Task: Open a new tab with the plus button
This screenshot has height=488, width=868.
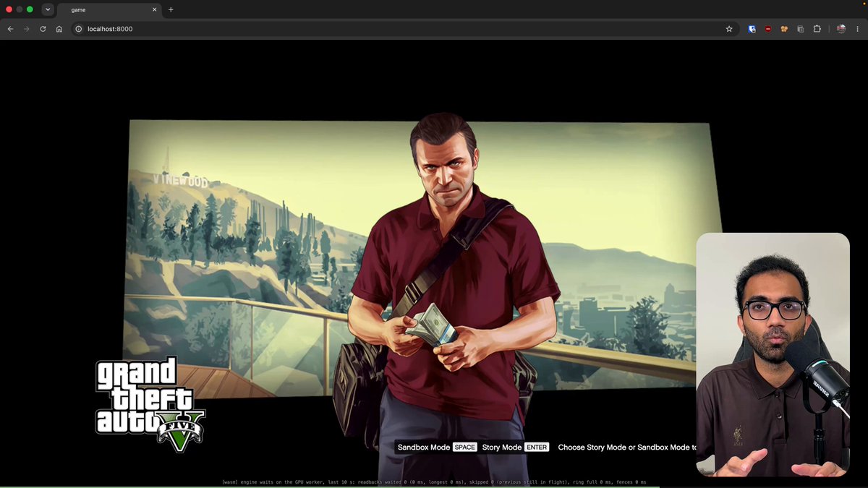Action: tap(171, 9)
